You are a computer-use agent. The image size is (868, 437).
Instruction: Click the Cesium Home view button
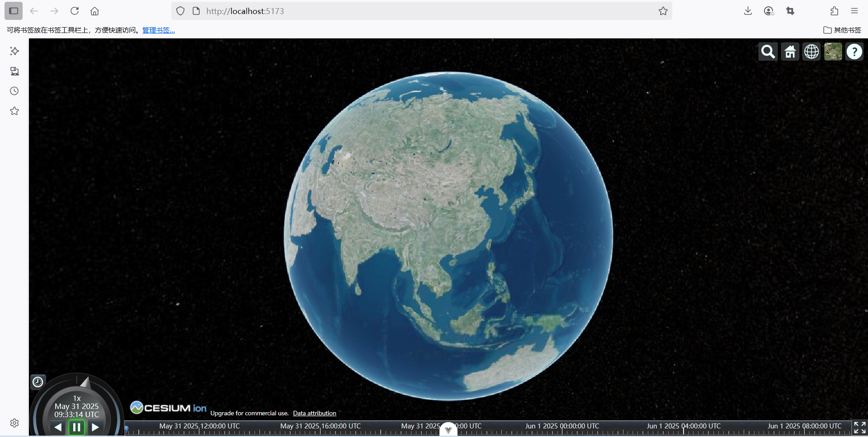pyautogui.click(x=790, y=52)
